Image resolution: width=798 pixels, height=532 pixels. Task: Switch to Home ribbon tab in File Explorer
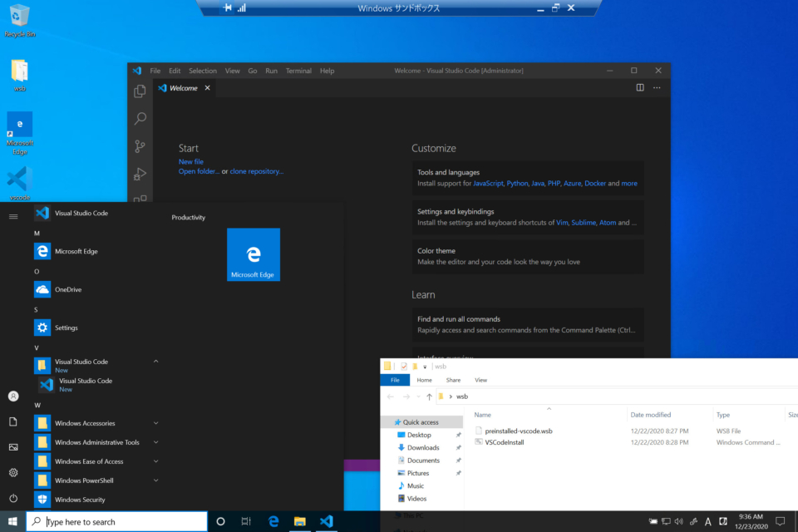pyautogui.click(x=424, y=380)
